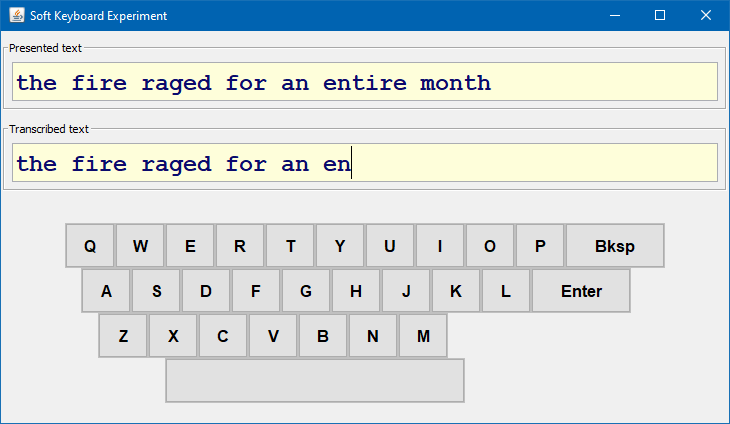Click the H key
Screen dimensions: 730x424
pos(356,291)
